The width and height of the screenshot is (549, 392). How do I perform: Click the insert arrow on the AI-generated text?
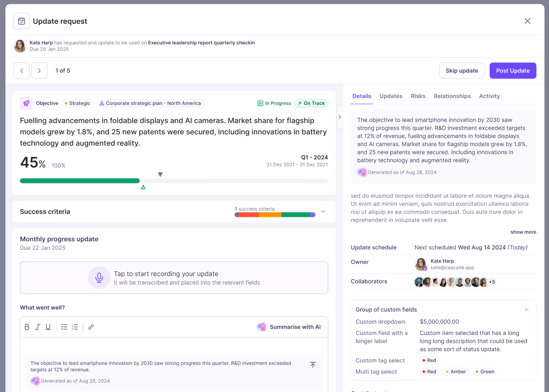[313, 364]
